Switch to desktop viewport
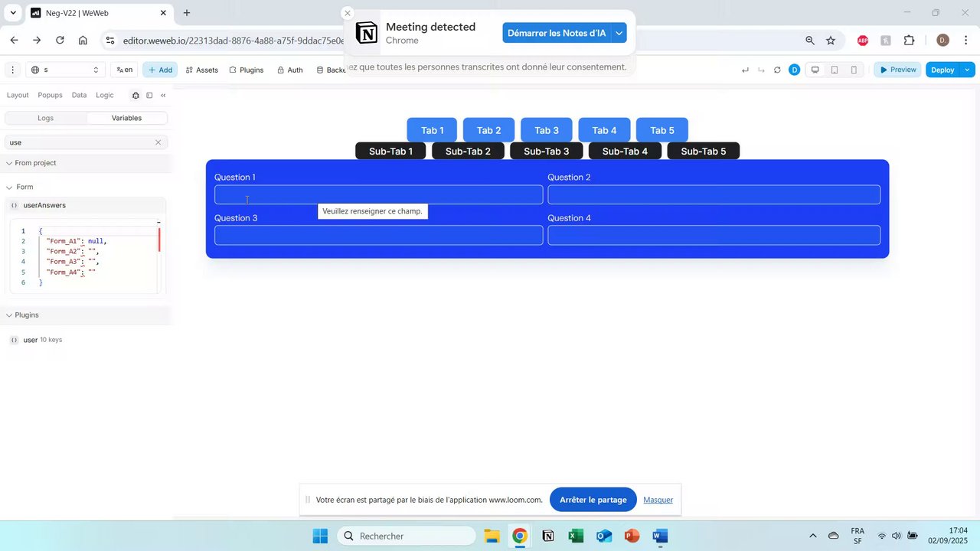The width and height of the screenshot is (980, 551). [x=815, y=70]
